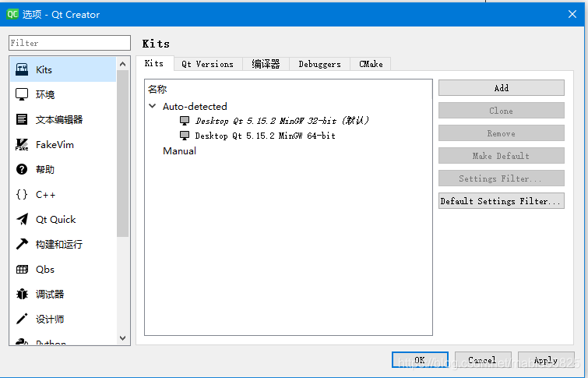Image resolution: width=588 pixels, height=378 pixels.
Task: Click the Cancel button
Action: coord(483,360)
